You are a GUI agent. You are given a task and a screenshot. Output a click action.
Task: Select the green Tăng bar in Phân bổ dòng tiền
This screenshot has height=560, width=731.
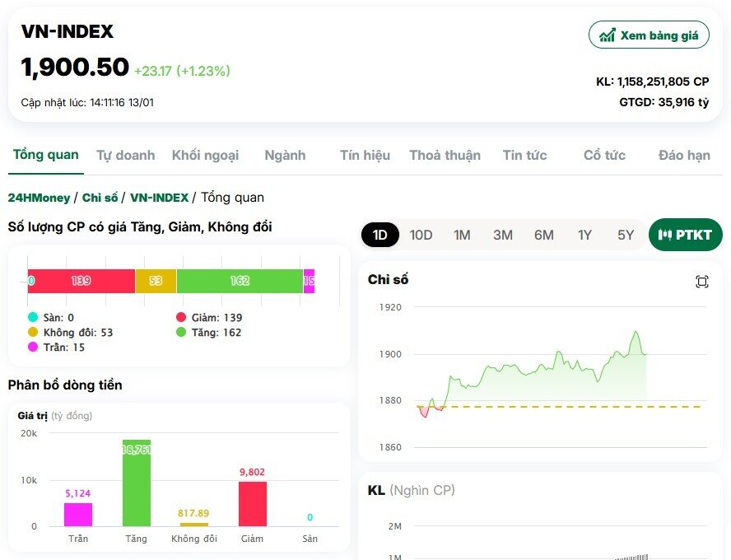136,482
